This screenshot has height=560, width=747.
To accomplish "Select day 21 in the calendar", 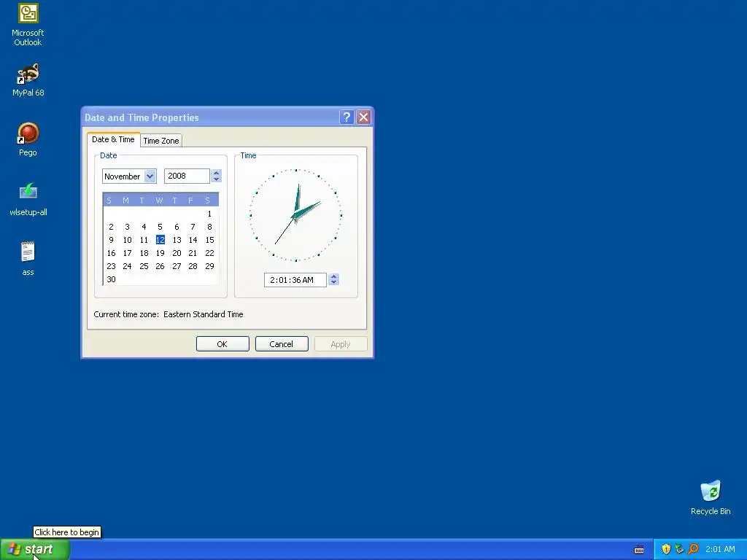I will click(193, 253).
